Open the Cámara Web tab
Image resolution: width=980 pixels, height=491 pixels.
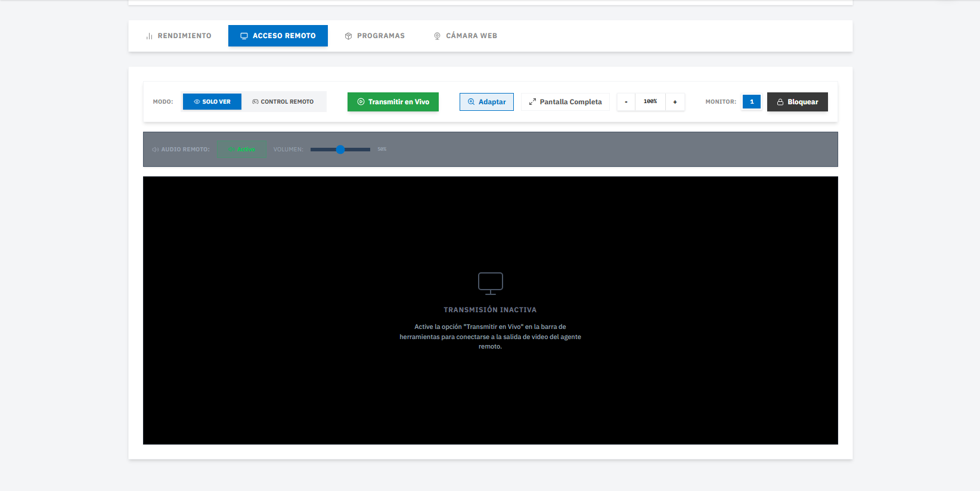click(x=465, y=36)
